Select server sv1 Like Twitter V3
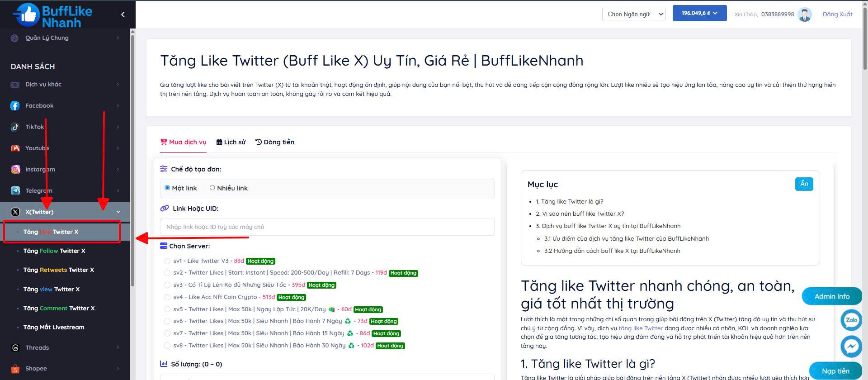The width and height of the screenshot is (868, 380). tap(167, 261)
